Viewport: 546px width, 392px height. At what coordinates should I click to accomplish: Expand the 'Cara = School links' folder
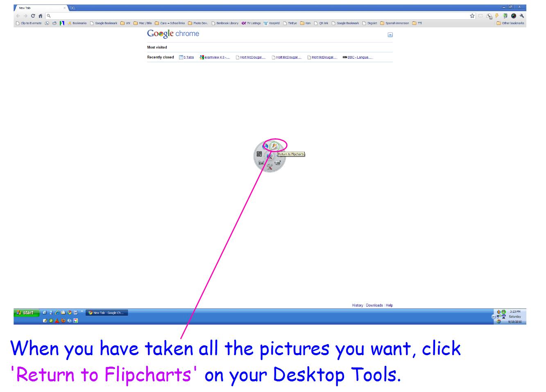[x=172, y=23]
